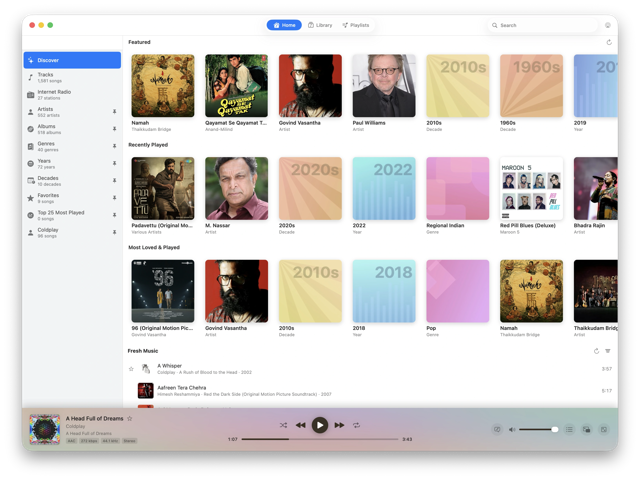The image size is (640, 480).
Task: Favorite the A Whisper track star
Action: (131, 369)
